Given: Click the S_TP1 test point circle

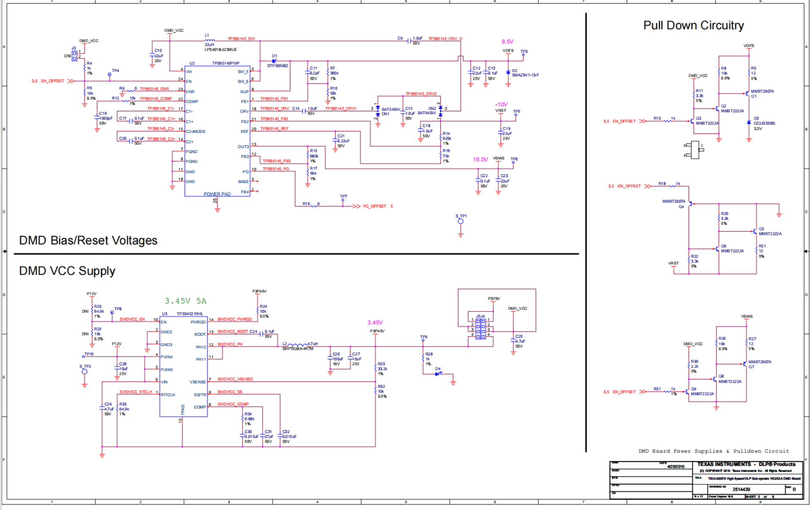Looking at the screenshot, I should pyautogui.click(x=460, y=221).
